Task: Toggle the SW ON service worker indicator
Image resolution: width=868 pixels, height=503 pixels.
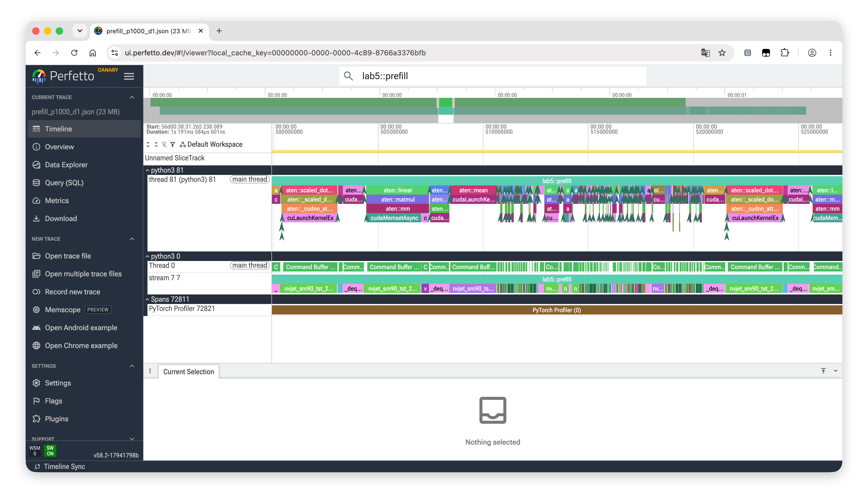Action: pos(50,451)
